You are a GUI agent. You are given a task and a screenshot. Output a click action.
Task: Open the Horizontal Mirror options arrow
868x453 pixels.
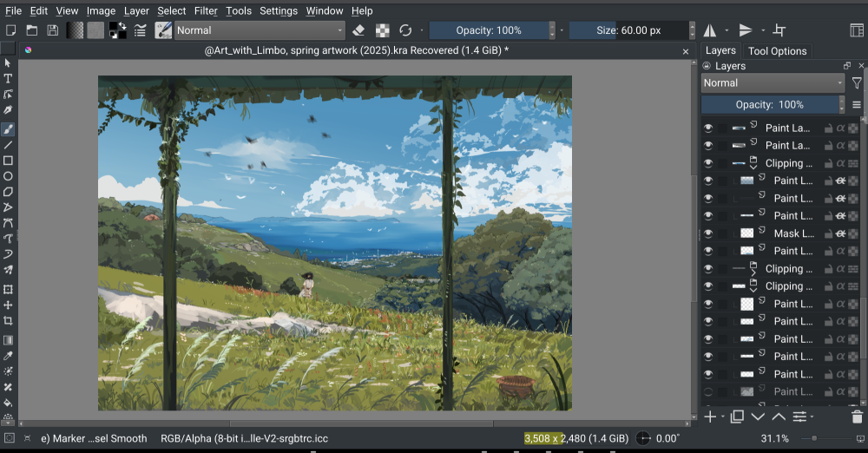727,30
